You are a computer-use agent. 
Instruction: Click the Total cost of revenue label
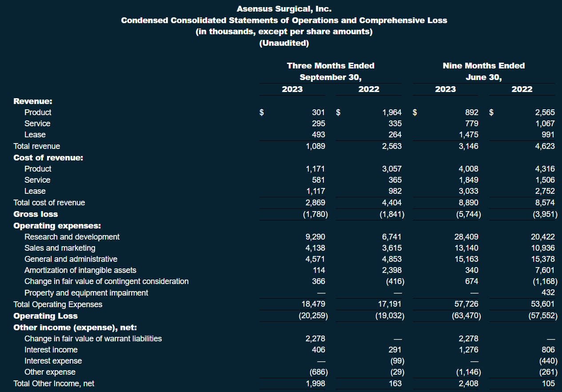click(x=49, y=203)
